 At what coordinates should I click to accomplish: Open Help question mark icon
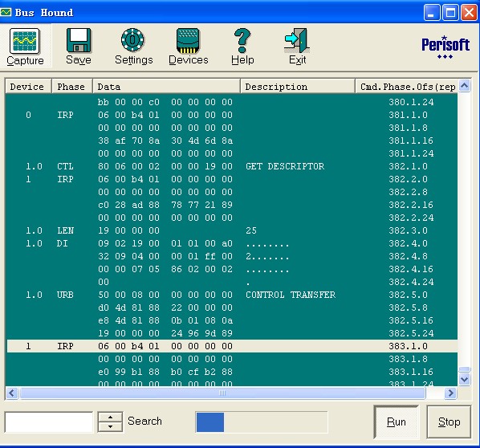(242, 40)
